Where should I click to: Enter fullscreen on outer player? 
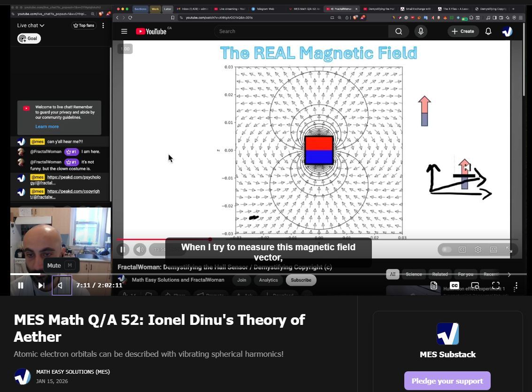point(495,285)
